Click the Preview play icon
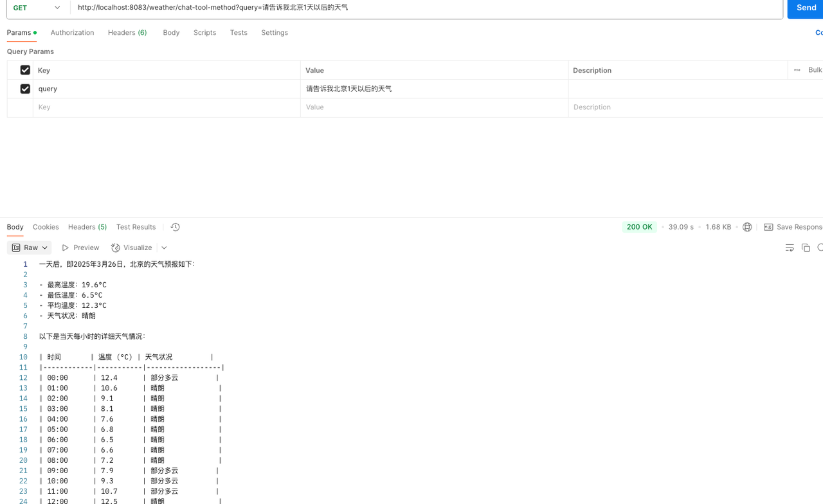Viewport: 823px width, 504px height. 66,248
